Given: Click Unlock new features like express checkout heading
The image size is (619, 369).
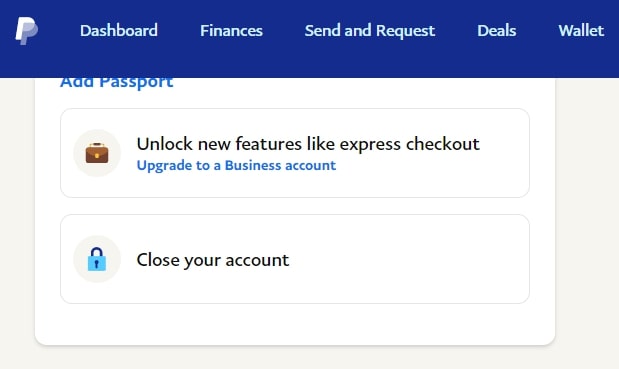Looking at the screenshot, I should pyautogui.click(x=308, y=144).
